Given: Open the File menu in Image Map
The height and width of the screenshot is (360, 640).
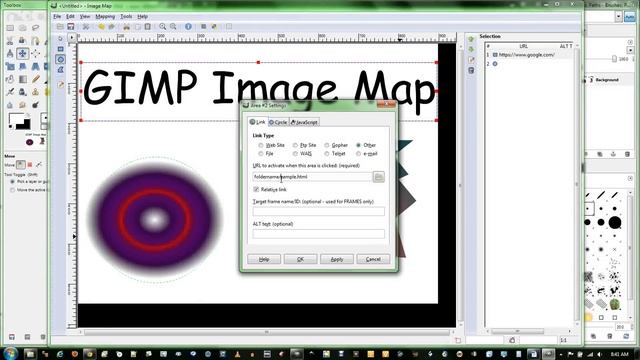Looking at the screenshot, I should tap(57, 17).
